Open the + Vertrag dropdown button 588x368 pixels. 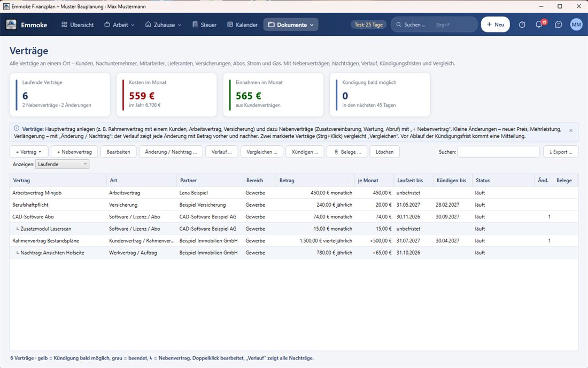[x=29, y=152]
